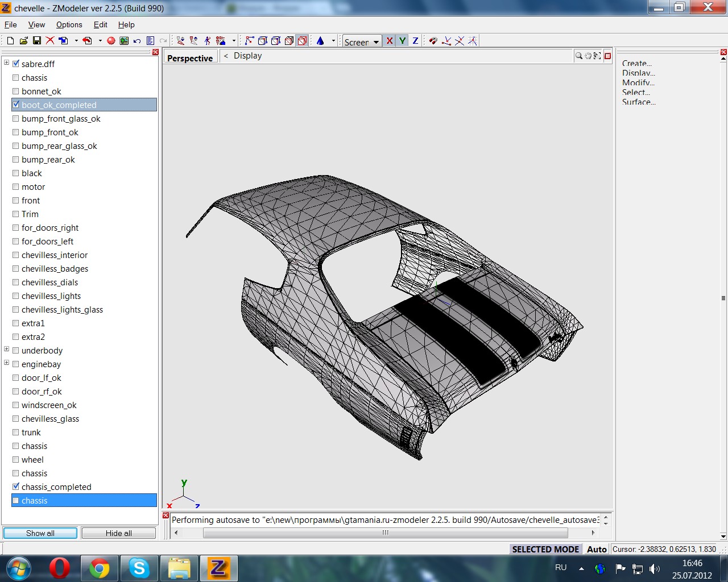Open the Materials editor red sphere icon

coord(111,40)
